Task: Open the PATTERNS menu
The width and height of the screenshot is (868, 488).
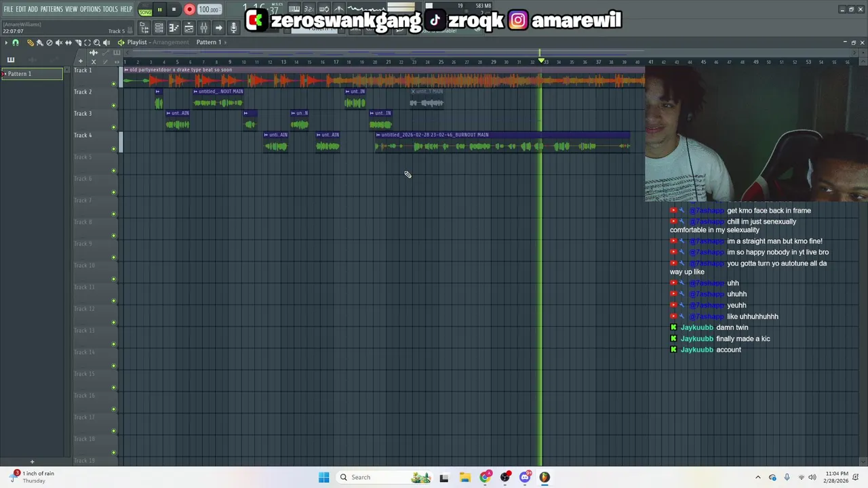Action: point(52,9)
